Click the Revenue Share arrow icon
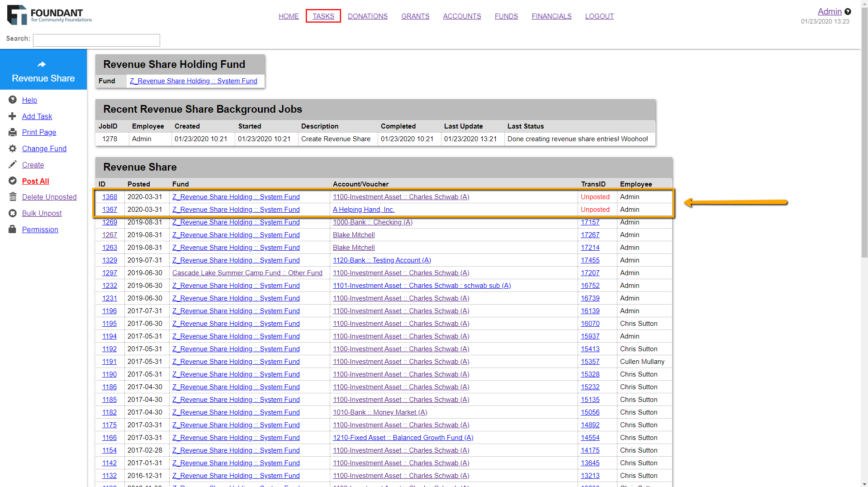The image size is (868, 487). pos(42,64)
